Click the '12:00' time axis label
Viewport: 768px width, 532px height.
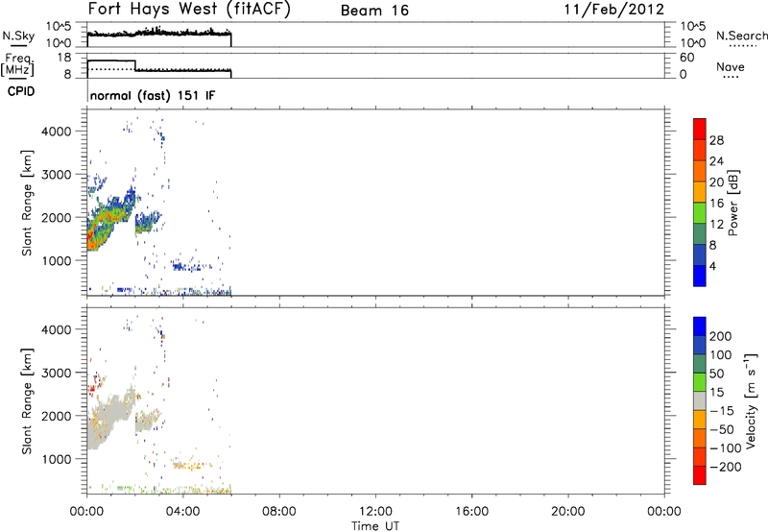pyautogui.click(x=375, y=512)
